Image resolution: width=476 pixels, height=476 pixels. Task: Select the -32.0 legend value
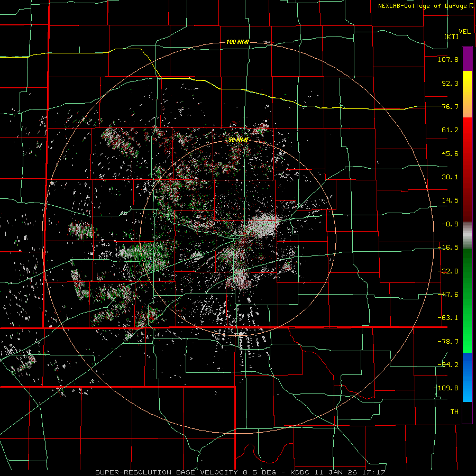coord(448,271)
